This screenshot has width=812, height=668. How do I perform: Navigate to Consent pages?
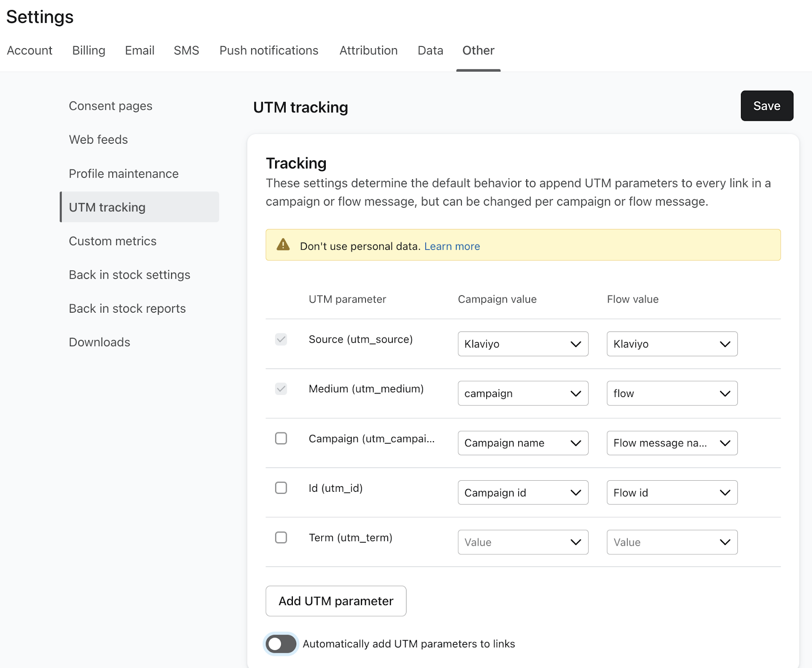pos(111,106)
